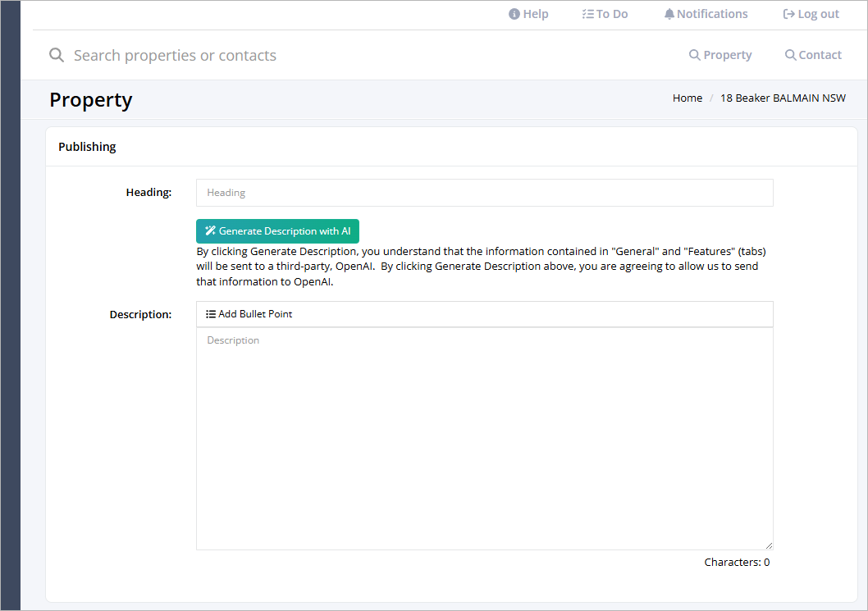
Task: Click the Help info icon
Action: 514,15
